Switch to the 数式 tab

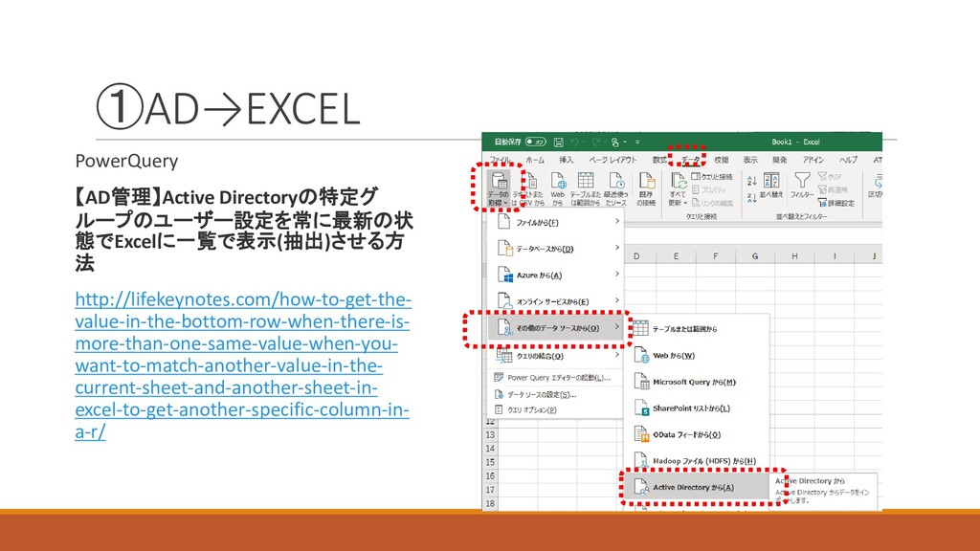[x=659, y=160]
